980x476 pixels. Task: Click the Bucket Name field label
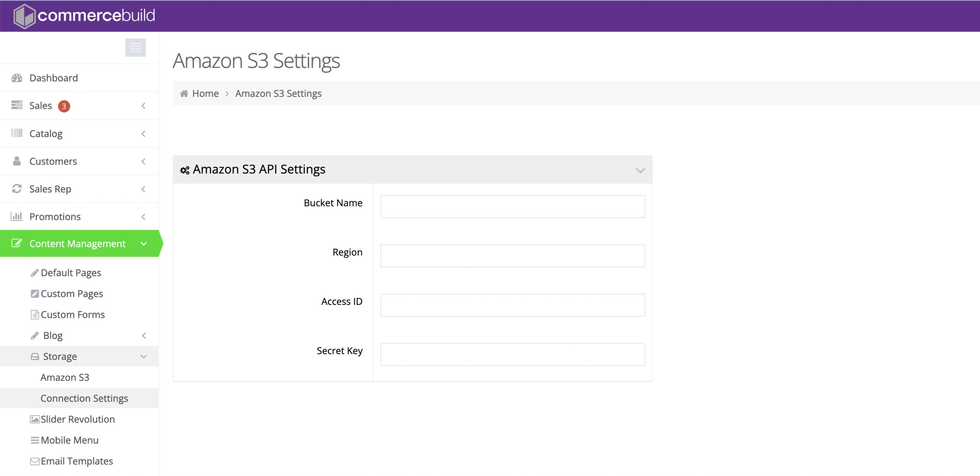click(333, 203)
